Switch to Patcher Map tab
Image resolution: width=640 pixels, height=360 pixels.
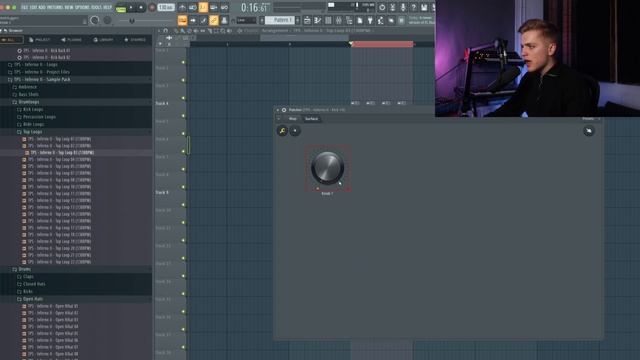[x=293, y=119]
